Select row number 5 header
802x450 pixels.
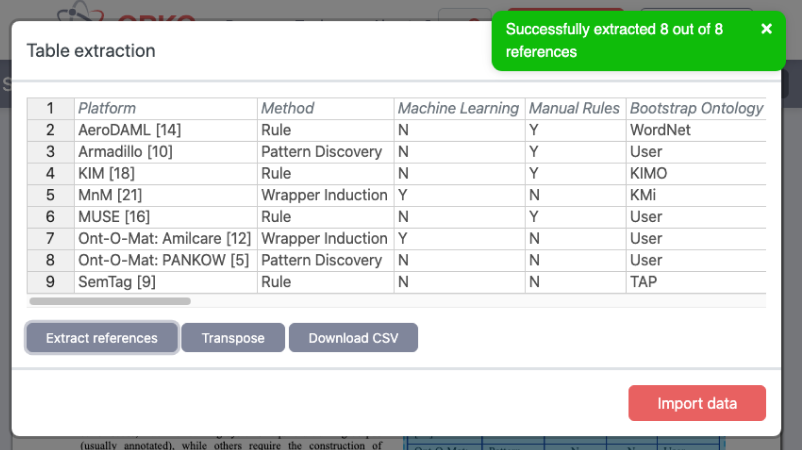tap(50, 195)
